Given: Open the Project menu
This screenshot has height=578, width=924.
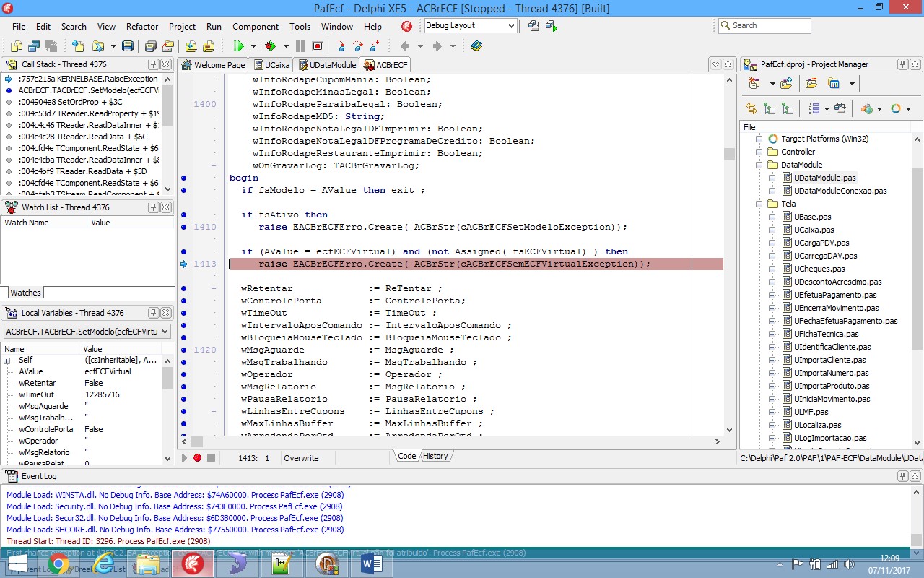Looking at the screenshot, I should pos(182,27).
